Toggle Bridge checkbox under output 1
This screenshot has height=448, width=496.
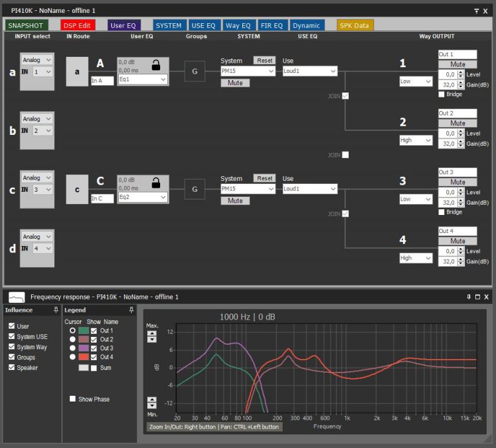[442, 94]
